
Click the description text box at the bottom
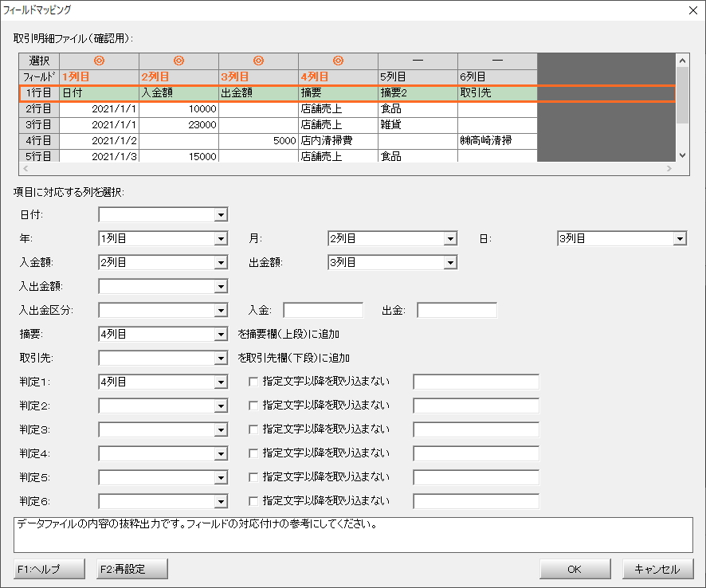pos(353,535)
